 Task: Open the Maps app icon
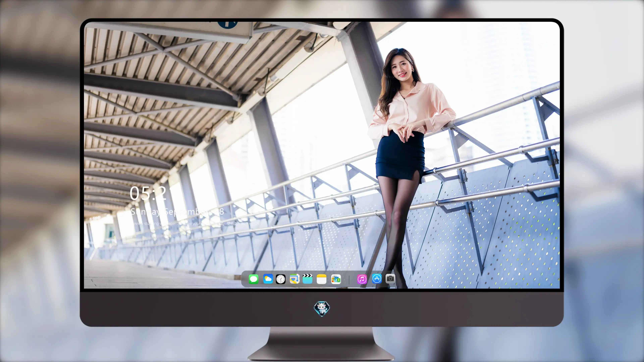pyautogui.click(x=294, y=279)
